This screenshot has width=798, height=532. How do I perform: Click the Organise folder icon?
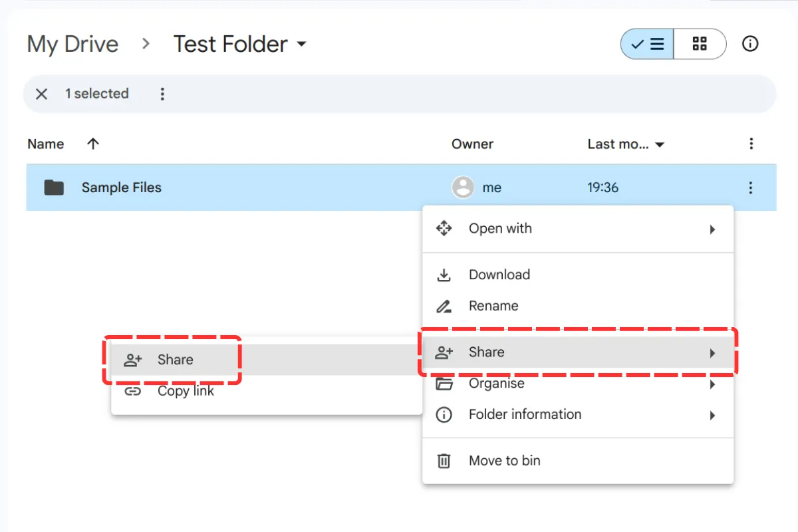tap(444, 383)
